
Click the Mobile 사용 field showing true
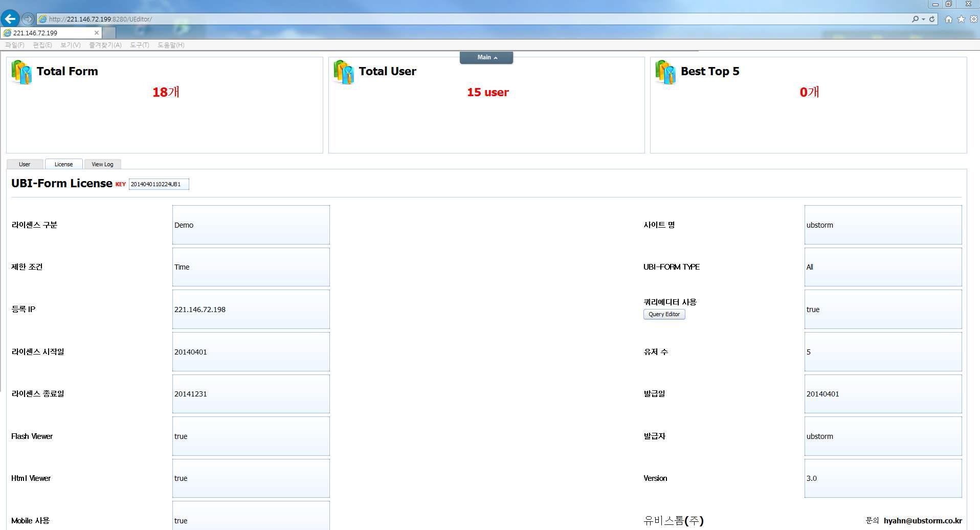[251, 517]
